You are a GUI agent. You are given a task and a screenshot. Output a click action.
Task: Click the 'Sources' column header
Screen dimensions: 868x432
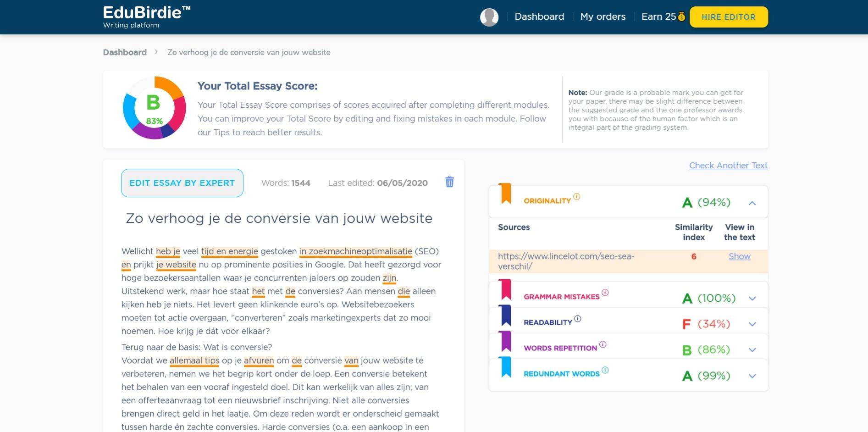514,227
